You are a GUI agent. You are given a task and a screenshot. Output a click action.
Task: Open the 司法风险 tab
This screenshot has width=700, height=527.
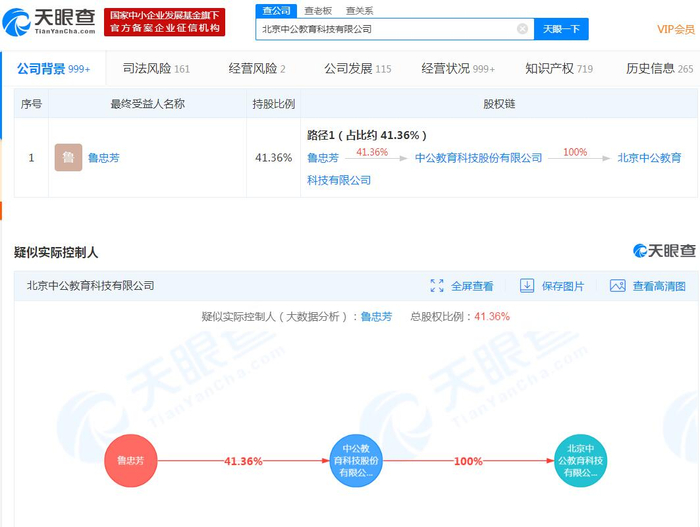pos(156,69)
